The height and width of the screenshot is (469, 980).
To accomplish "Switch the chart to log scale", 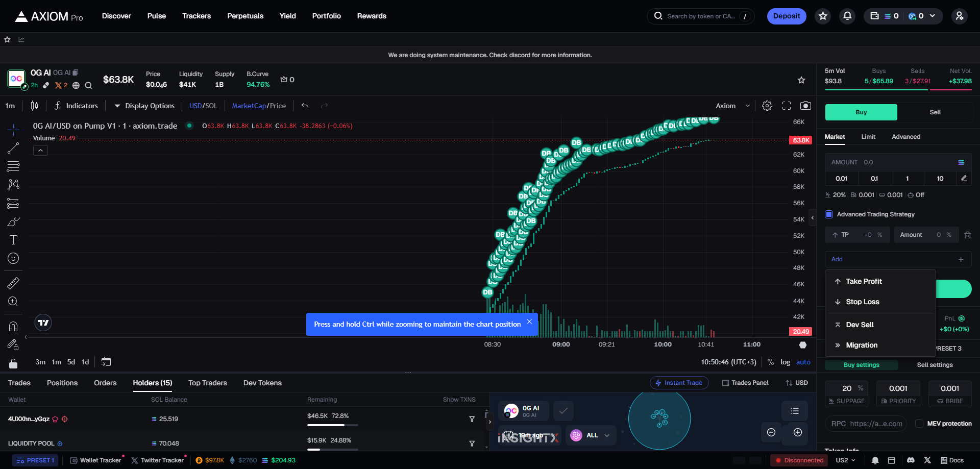I will tap(785, 362).
